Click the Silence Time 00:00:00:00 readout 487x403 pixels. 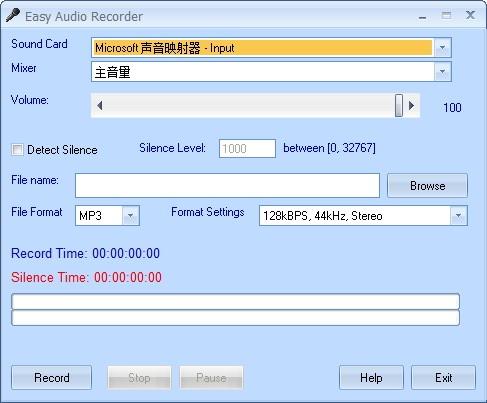[86, 277]
